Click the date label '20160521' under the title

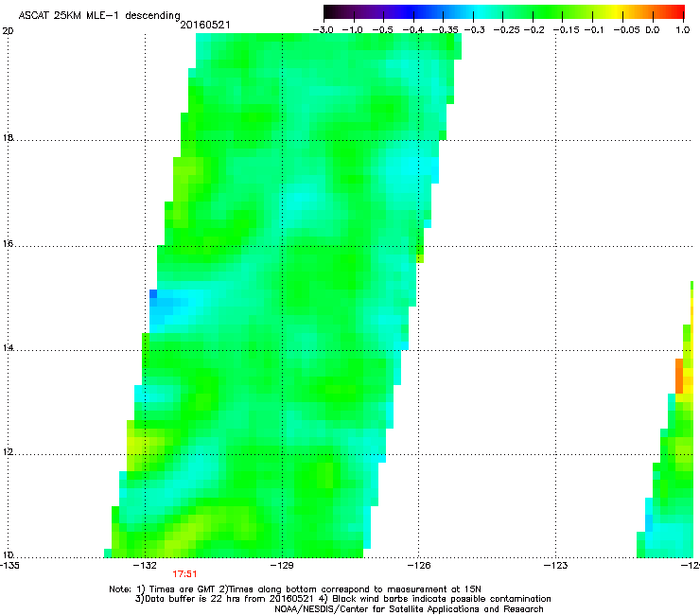[x=205, y=25]
